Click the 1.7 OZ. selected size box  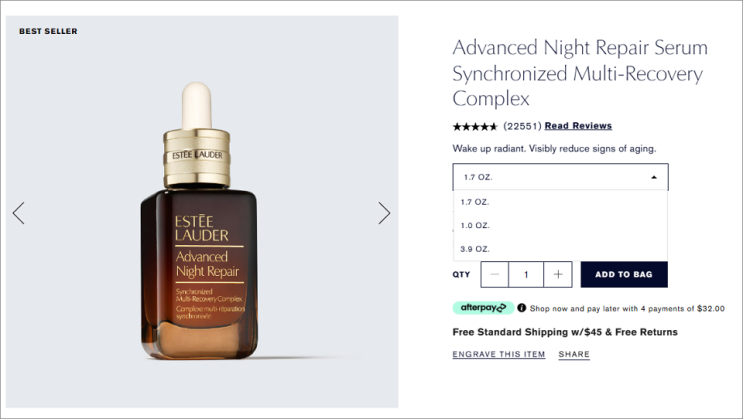(561, 177)
